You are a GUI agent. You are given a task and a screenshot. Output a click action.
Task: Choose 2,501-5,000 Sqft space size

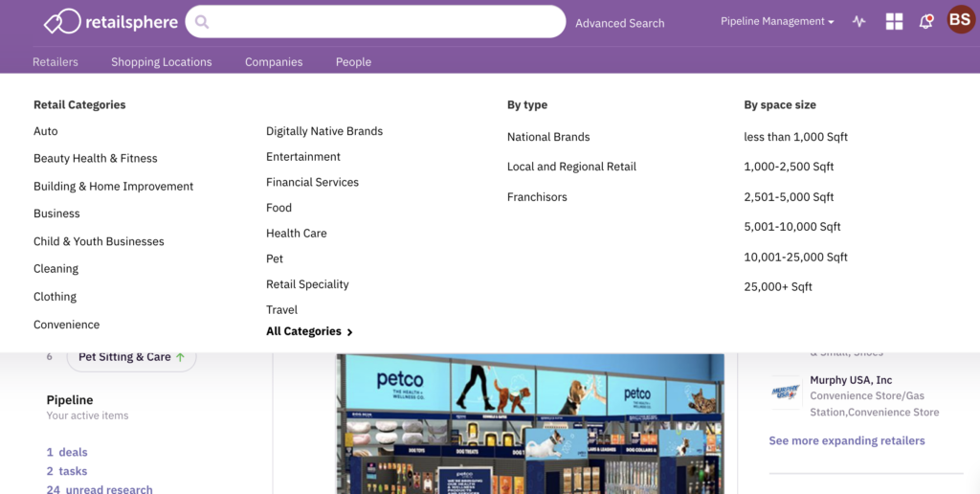pyautogui.click(x=789, y=197)
